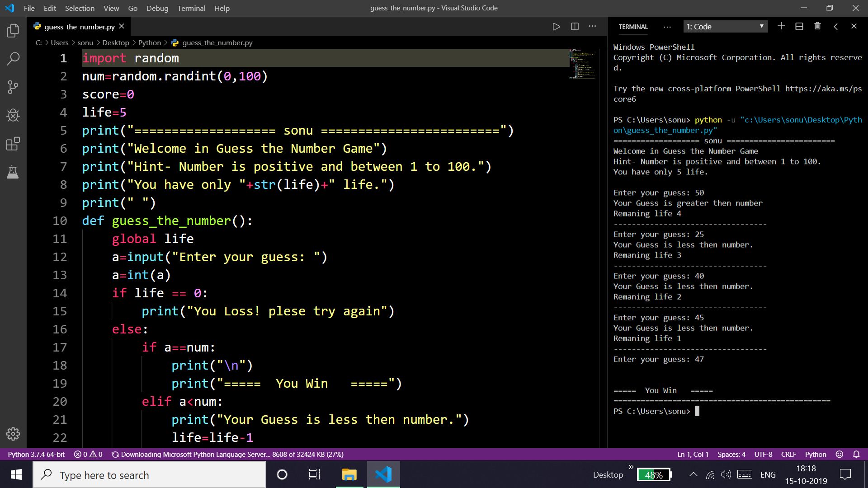The height and width of the screenshot is (488, 868).
Task: Split the editor to the right
Action: click(575, 27)
